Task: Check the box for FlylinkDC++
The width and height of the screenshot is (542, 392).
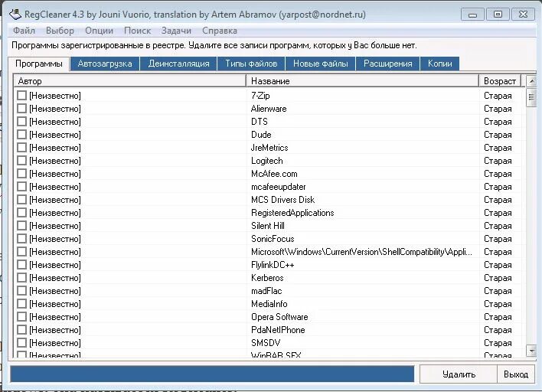Action: 21,265
